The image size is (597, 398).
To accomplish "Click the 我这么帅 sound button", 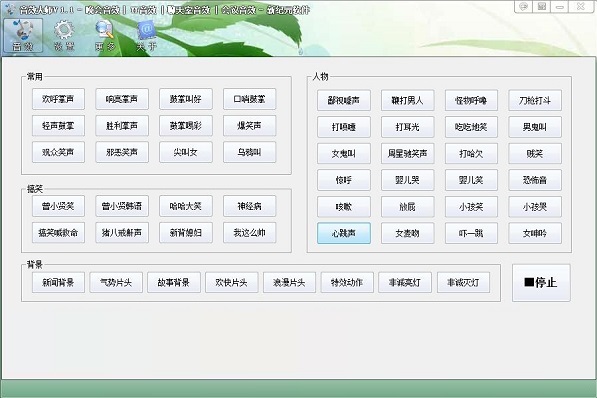I will click(249, 233).
